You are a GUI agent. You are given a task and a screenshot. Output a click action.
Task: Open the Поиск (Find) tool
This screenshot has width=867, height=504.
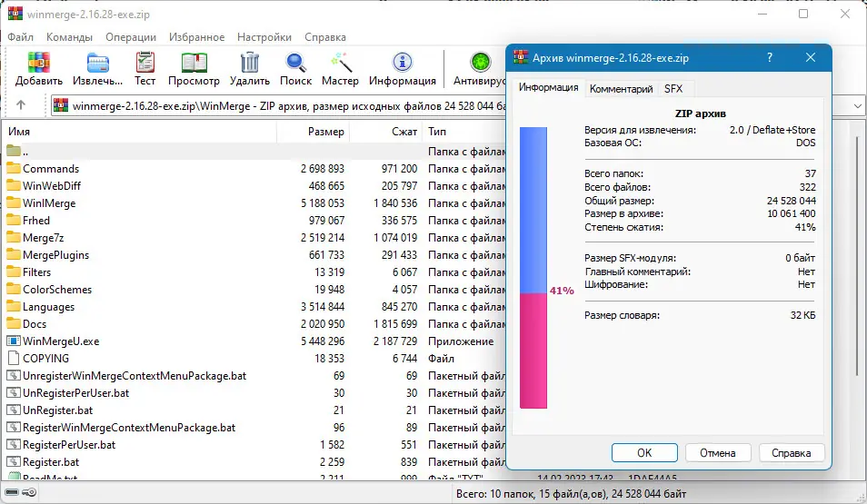tap(296, 69)
